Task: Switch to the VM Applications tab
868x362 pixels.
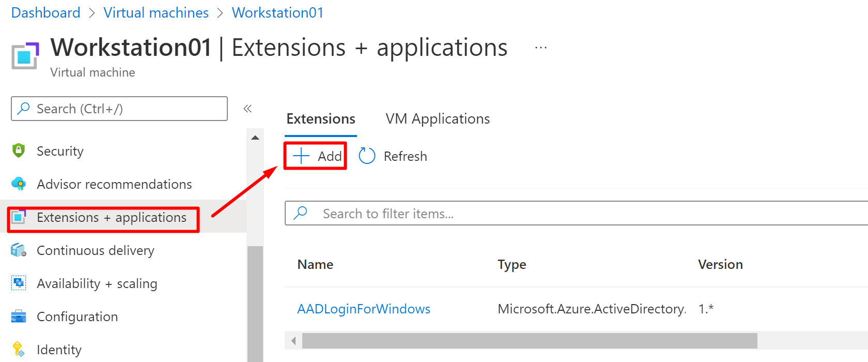Action: point(438,119)
